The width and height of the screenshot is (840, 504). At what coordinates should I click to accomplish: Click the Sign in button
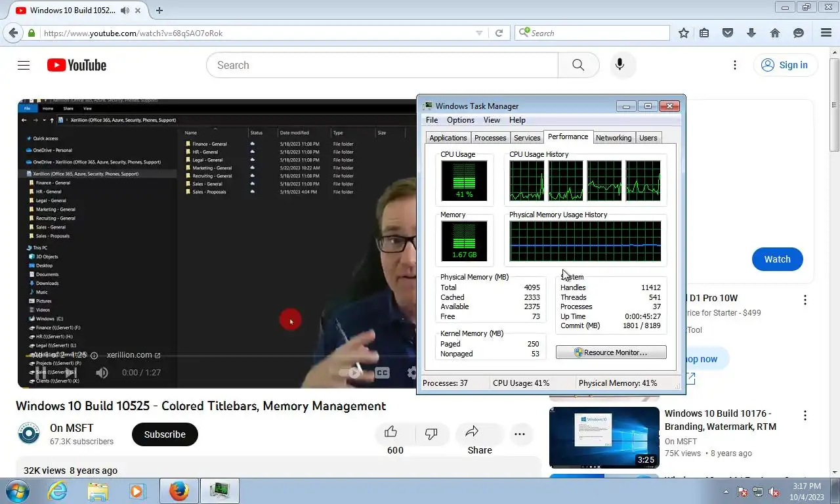coord(785,65)
